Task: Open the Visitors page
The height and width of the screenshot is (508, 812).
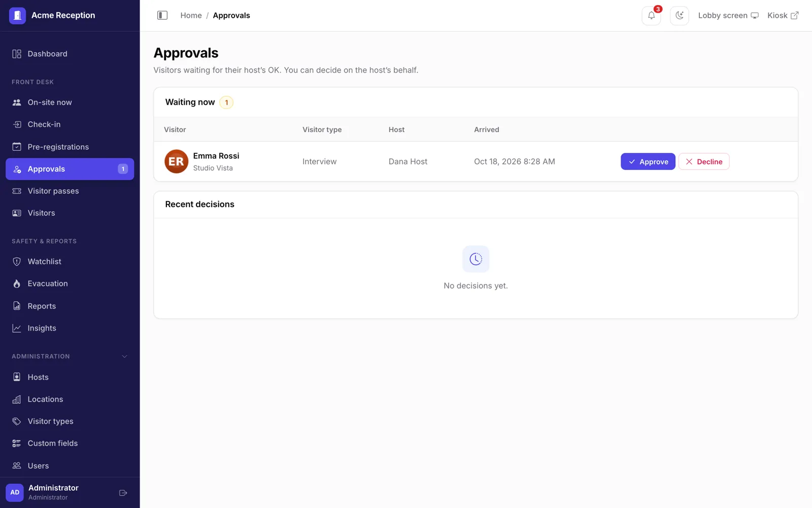Action: [70, 213]
